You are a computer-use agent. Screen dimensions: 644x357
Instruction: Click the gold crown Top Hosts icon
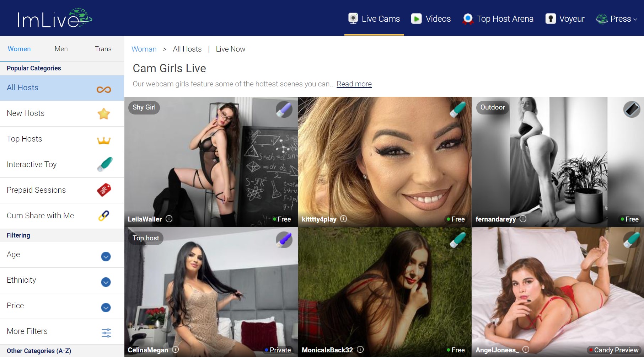point(104,139)
